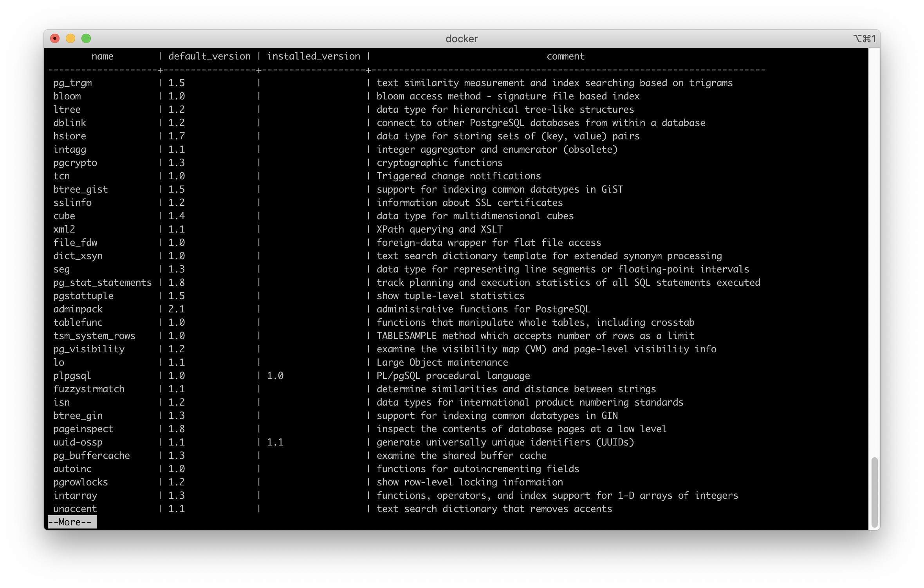Click the plpgsql installed version 1.0
This screenshot has height=588, width=924.
tap(275, 376)
